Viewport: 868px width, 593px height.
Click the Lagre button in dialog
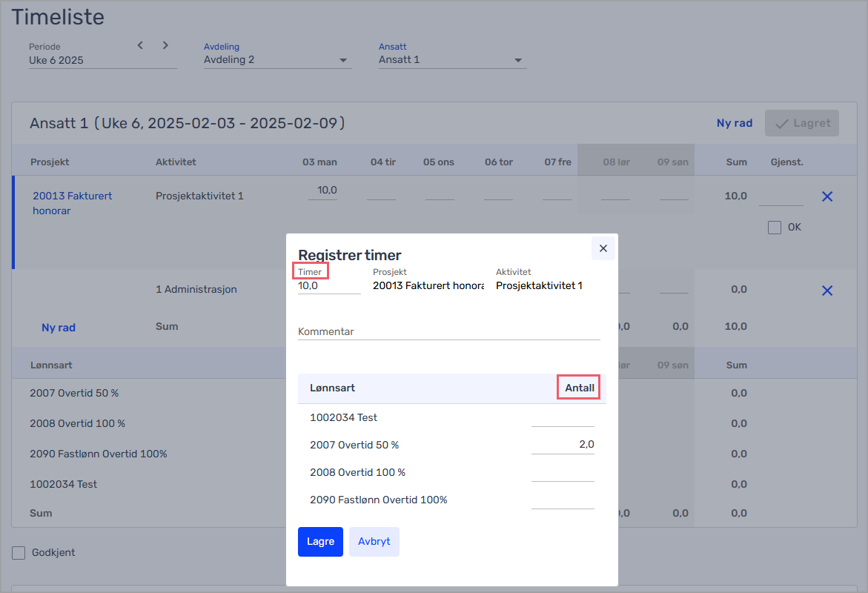click(x=320, y=542)
